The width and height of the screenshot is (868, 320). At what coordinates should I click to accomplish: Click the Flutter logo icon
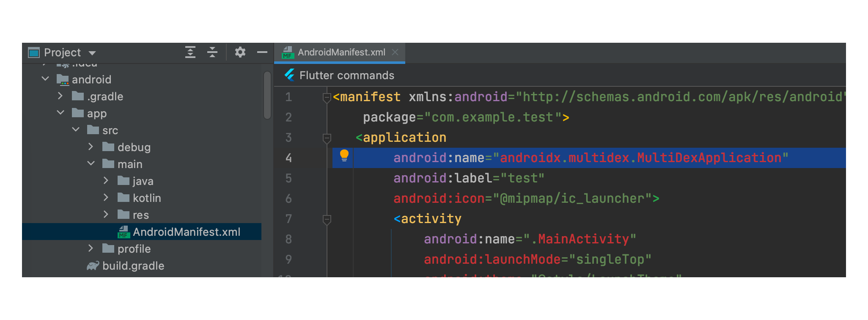(x=290, y=75)
